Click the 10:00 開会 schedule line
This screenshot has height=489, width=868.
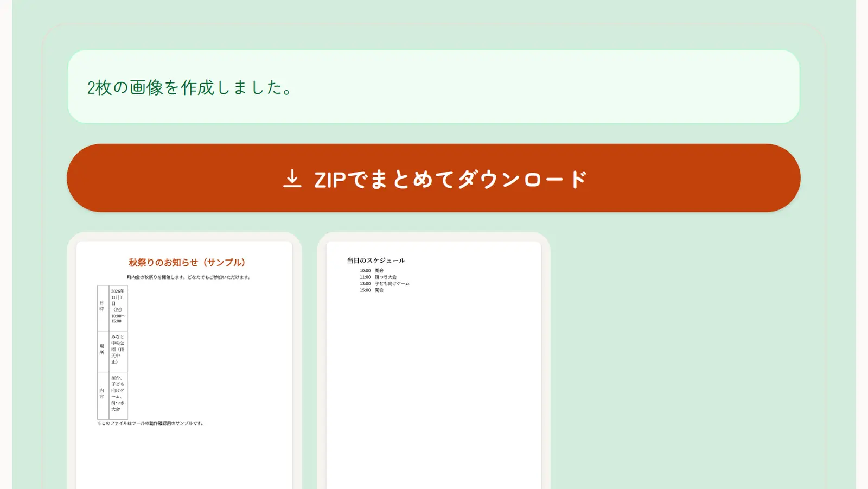point(372,270)
